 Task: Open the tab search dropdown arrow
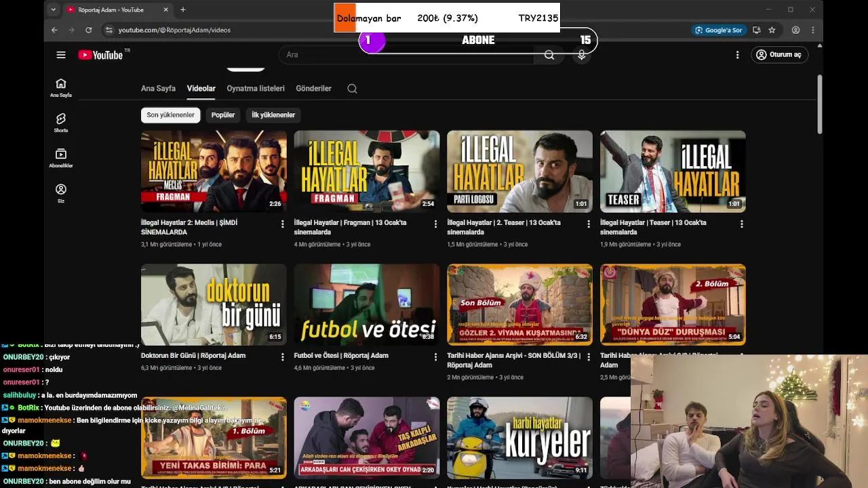(x=54, y=9)
